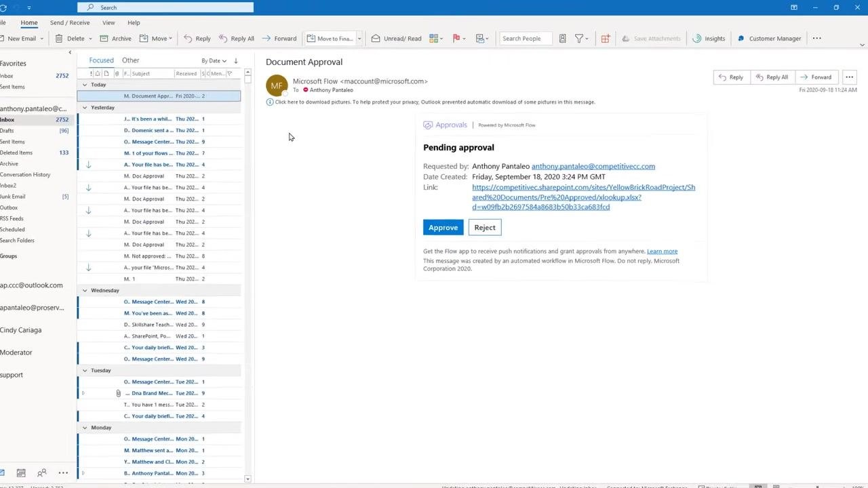This screenshot has height=488, width=868.
Task: Open New Email dropdown arrow
Action: click(x=42, y=39)
